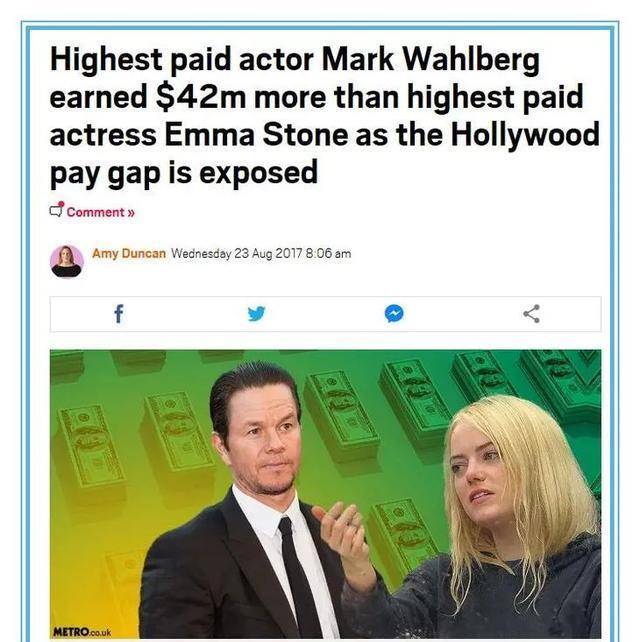Click the Hollywood pay gap headline
640x642 pixels.
(324, 115)
